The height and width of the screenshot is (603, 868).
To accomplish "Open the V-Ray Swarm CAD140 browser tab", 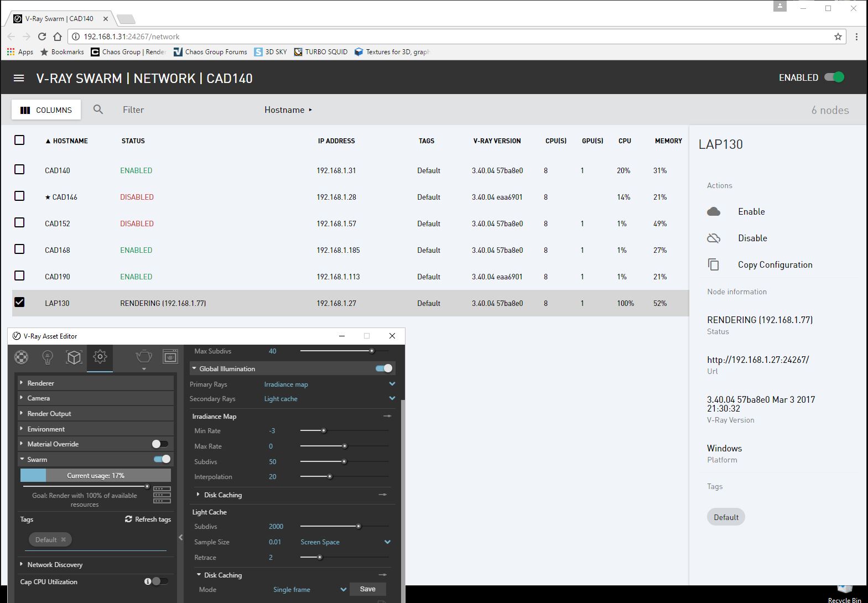I will click(x=61, y=19).
